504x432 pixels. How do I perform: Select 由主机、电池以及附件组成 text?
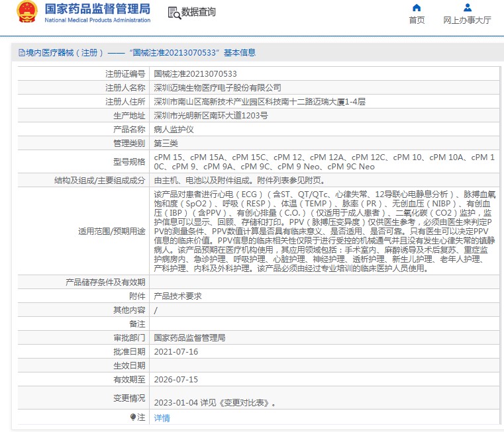coord(239,181)
